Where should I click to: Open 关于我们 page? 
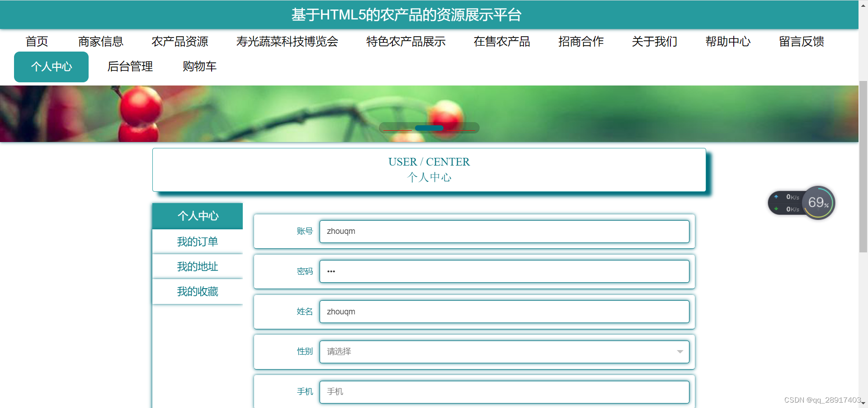point(654,42)
